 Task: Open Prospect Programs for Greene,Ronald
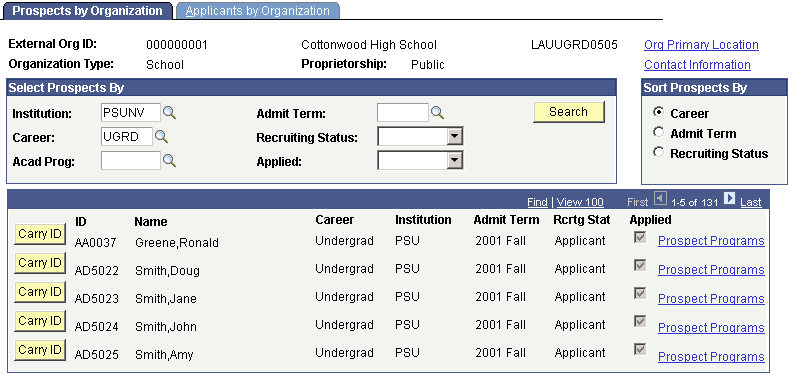click(711, 241)
